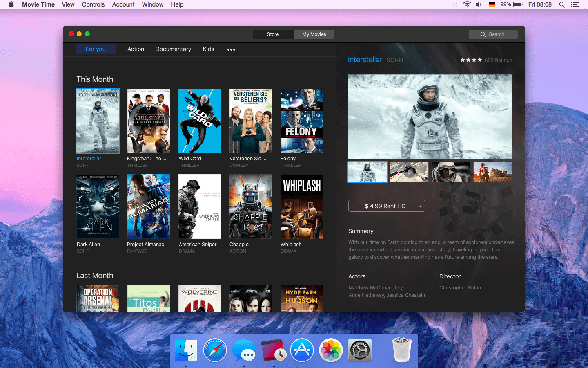Select the Kingsman movie poster
The image size is (588, 368).
[x=149, y=121]
